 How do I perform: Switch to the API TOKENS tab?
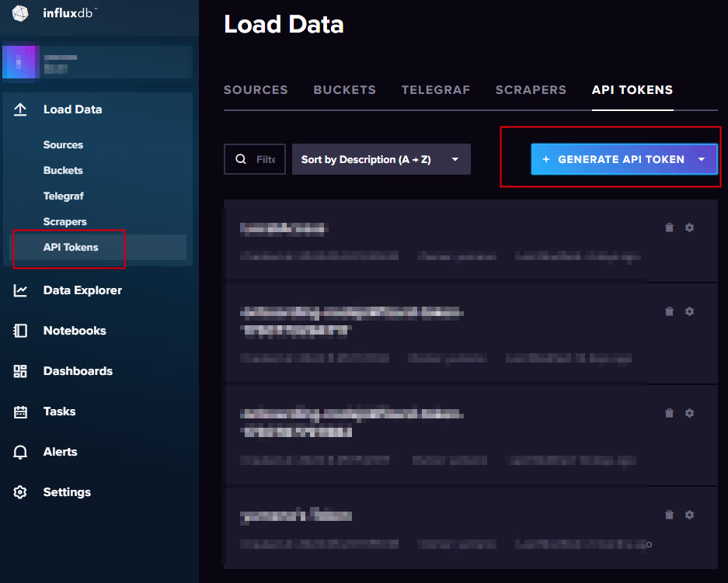tap(632, 90)
